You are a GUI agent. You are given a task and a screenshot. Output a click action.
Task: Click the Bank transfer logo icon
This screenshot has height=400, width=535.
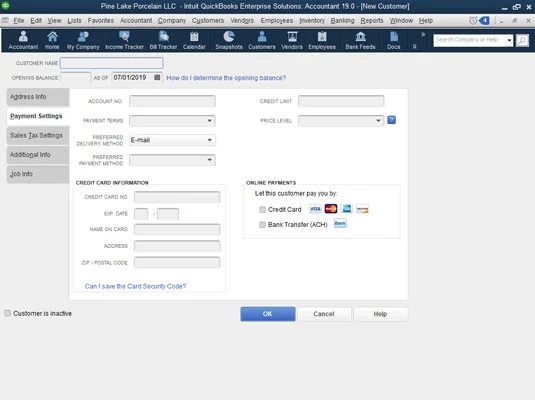(x=340, y=224)
